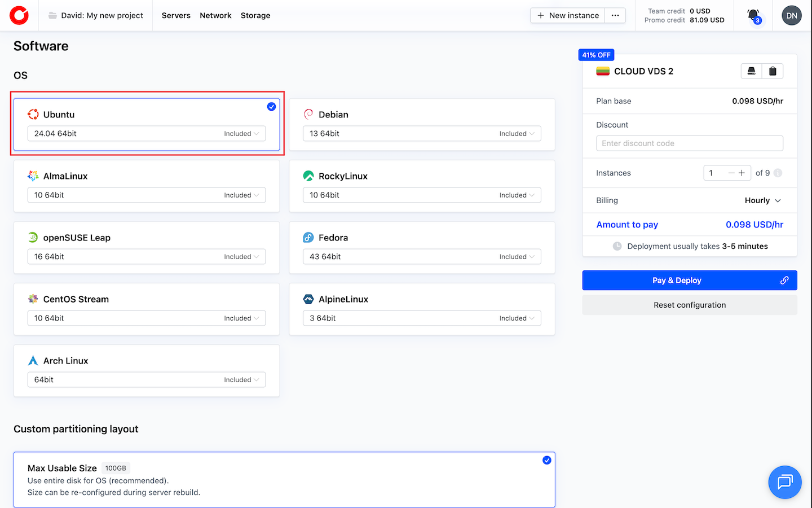Choose Max Usable Size partitioning option

point(284,479)
